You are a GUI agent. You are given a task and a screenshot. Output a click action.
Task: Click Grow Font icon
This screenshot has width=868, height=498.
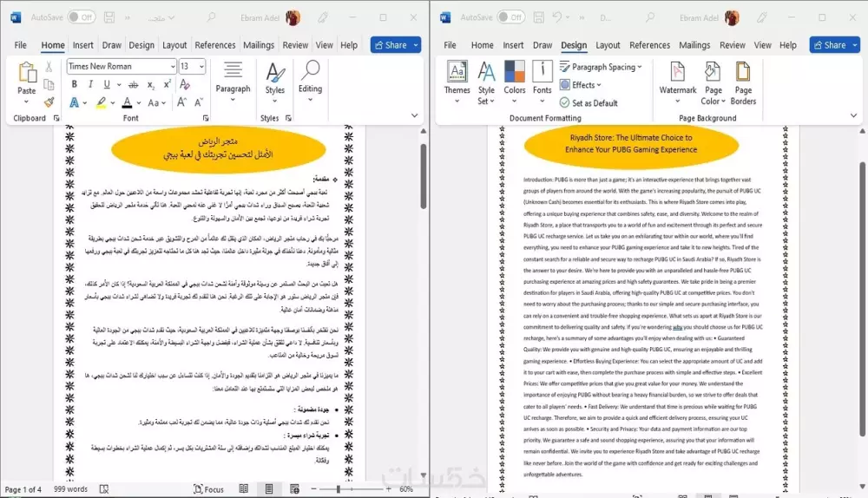click(181, 102)
